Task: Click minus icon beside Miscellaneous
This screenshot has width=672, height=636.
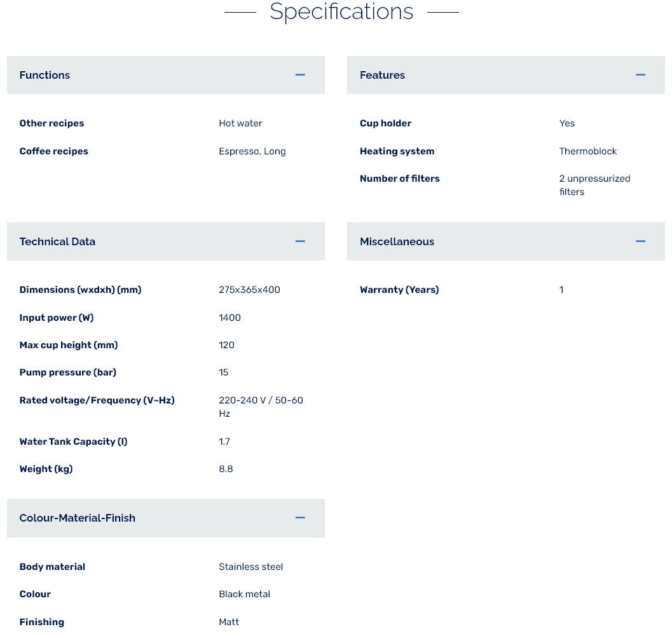Action: 640,241
